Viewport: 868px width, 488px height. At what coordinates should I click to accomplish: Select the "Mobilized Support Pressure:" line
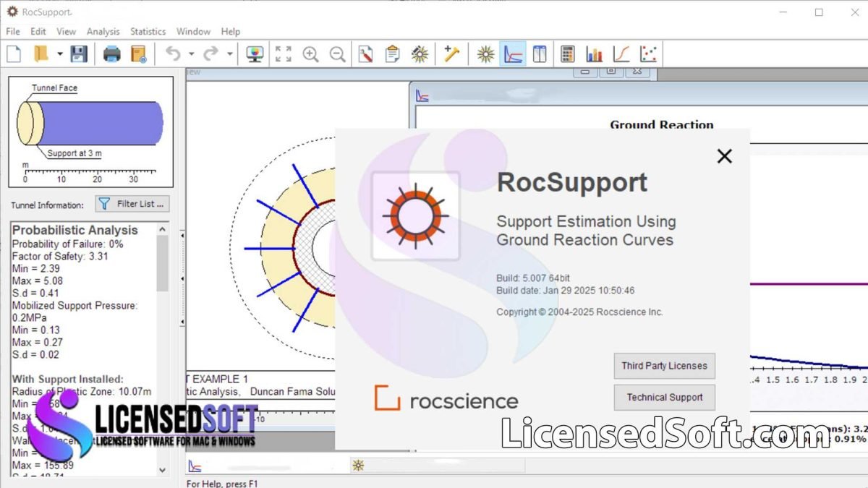point(75,305)
